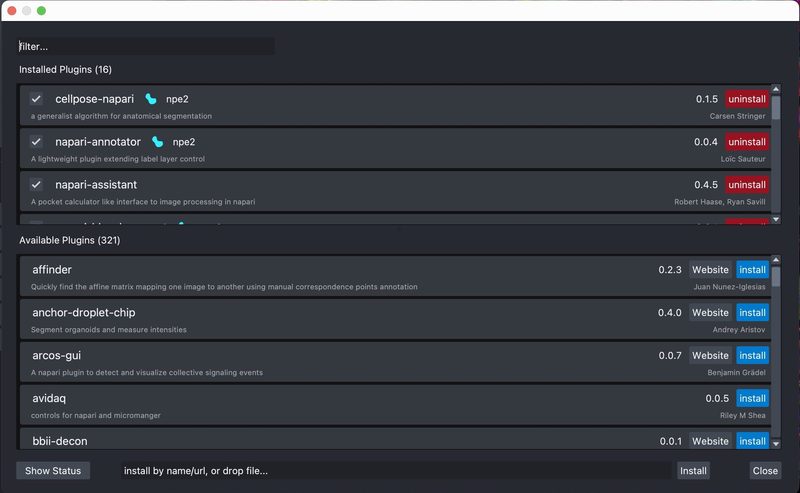Select the anchor-droplet-chip plugin name
This screenshot has width=800, height=493.
tap(84, 312)
